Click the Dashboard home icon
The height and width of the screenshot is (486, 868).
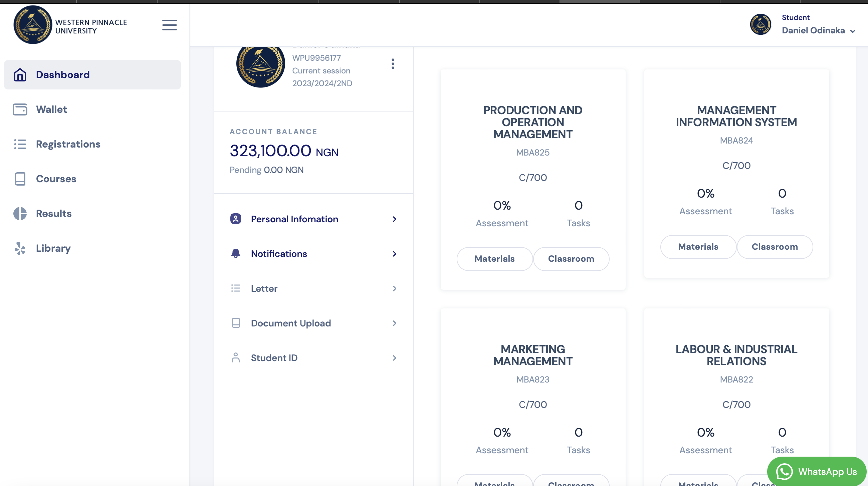pyautogui.click(x=20, y=75)
